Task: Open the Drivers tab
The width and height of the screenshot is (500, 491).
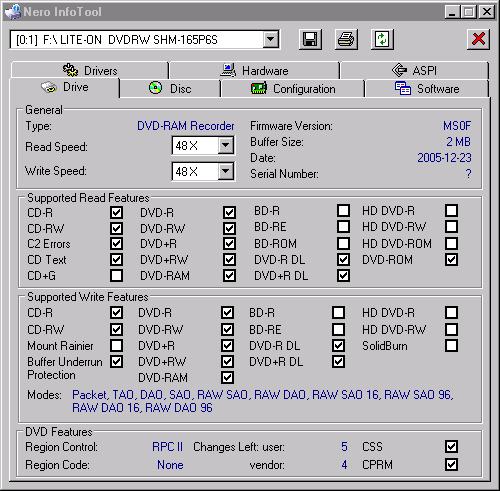Action: pos(90,71)
